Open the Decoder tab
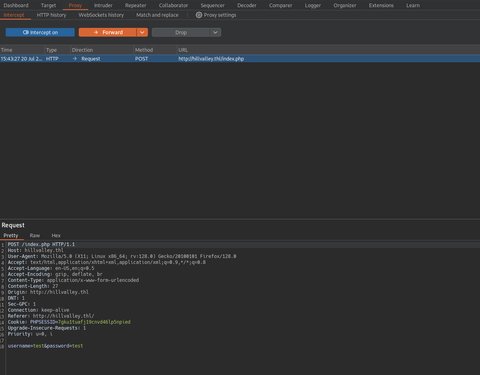The image size is (480, 375). point(247,5)
